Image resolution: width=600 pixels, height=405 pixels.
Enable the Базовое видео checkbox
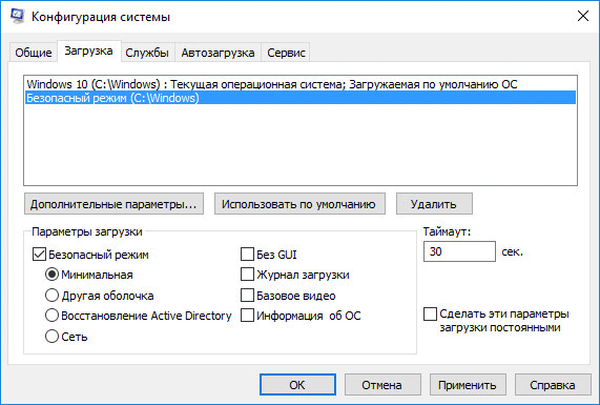pyautogui.click(x=248, y=295)
